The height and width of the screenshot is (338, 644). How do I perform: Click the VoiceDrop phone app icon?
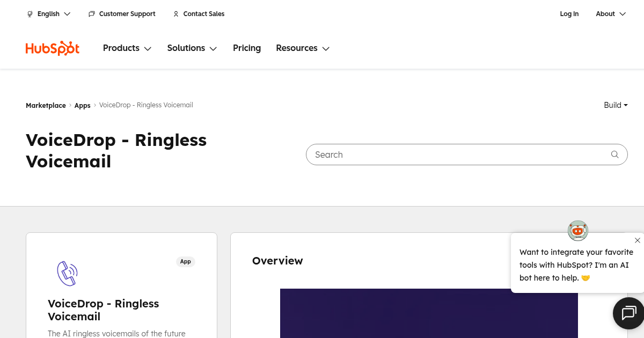pyautogui.click(x=68, y=273)
